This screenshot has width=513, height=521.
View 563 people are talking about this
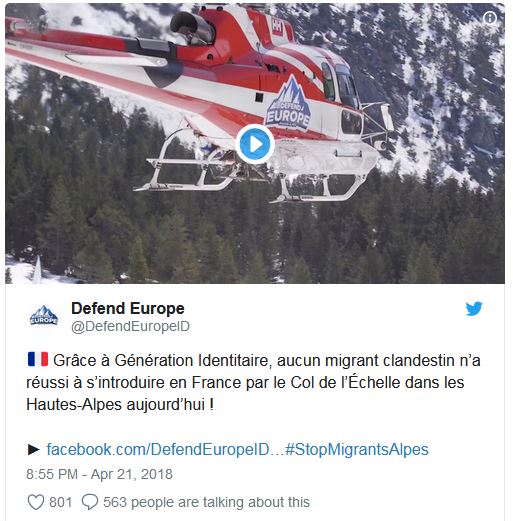206,502
